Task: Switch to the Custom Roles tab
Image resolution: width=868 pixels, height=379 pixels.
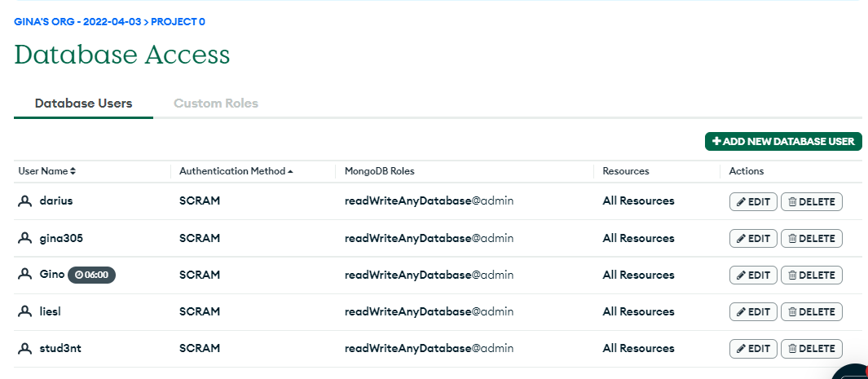Action: (x=216, y=104)
